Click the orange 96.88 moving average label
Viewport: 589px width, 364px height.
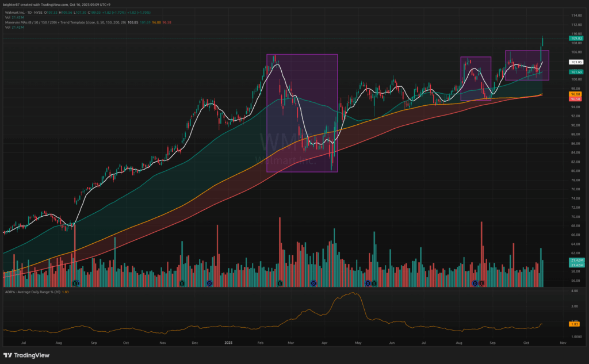[576, 94]
